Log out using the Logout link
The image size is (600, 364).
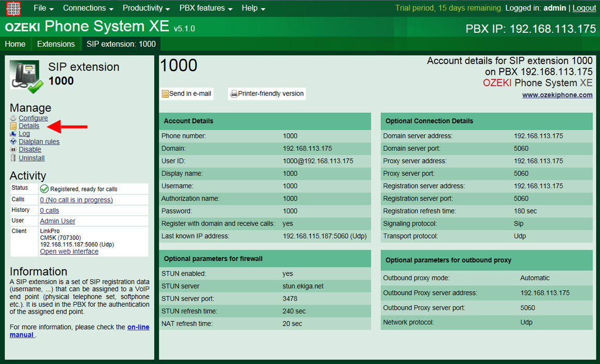(x=584, y=8)
